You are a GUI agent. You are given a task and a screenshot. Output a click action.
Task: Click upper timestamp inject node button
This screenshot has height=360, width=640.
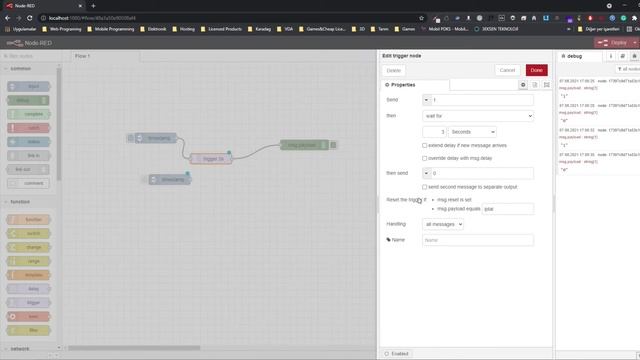click(x=130, y=138)
